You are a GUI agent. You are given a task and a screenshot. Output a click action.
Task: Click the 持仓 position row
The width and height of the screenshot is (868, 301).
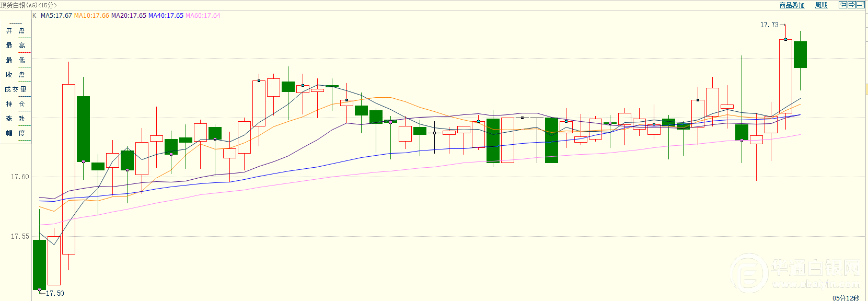pos(16,104)
